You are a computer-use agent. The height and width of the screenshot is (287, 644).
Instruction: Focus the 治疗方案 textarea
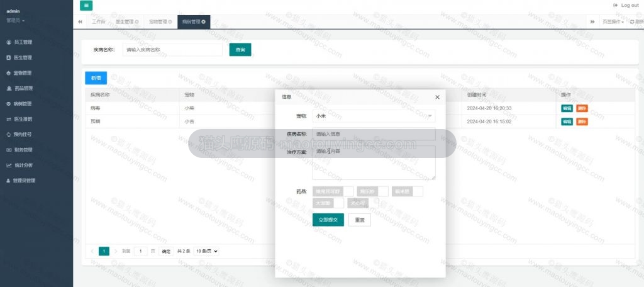(374, 163)
